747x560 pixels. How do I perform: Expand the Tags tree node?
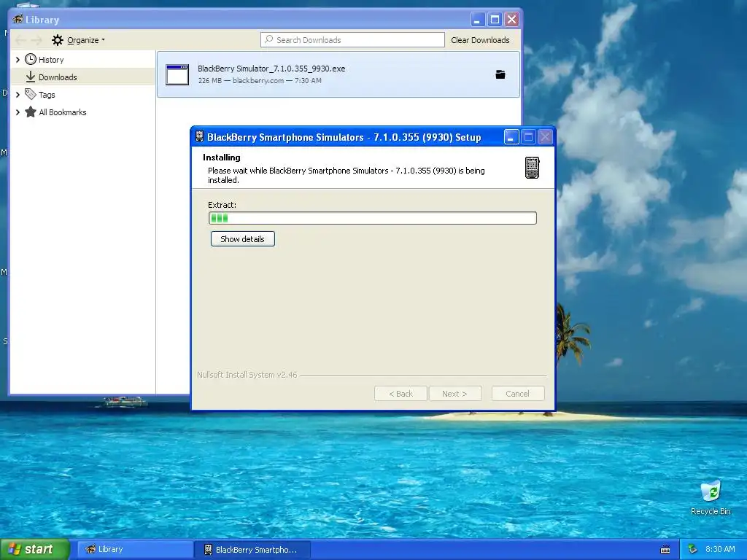pos(18,95)
